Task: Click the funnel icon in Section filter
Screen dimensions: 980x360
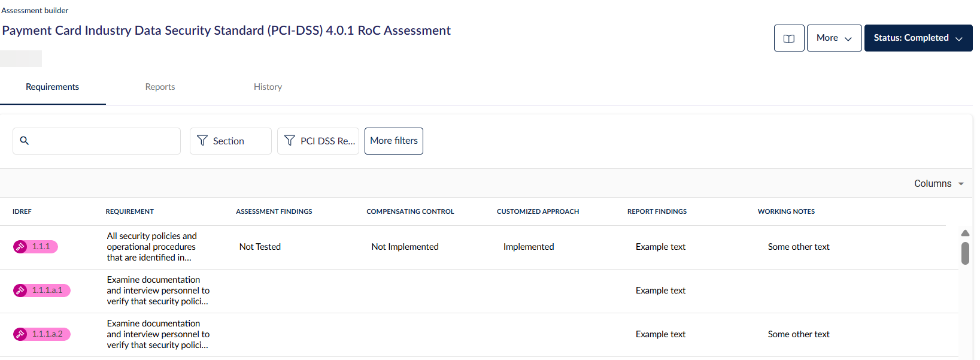Action: point(202,141)
